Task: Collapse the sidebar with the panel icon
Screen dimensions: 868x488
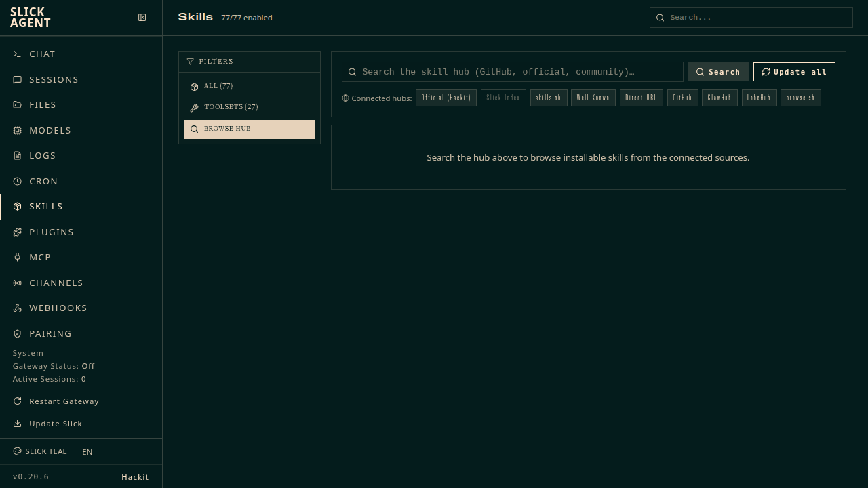Action: [x=142, y=18]
